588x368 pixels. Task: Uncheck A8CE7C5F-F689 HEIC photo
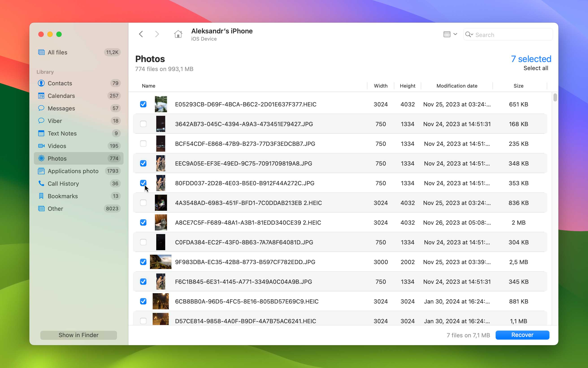click(x=143, y=222)
